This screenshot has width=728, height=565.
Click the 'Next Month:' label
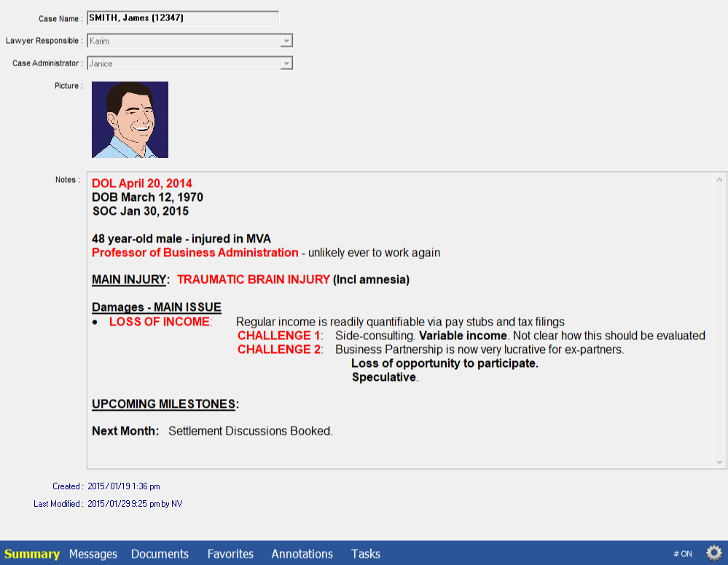click(125, 432)
